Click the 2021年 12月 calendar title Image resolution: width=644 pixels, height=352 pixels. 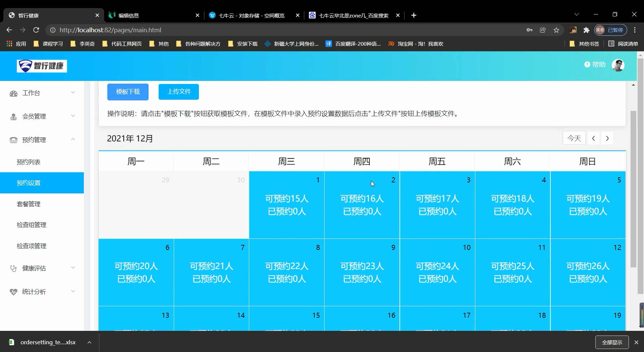point(130,138)
